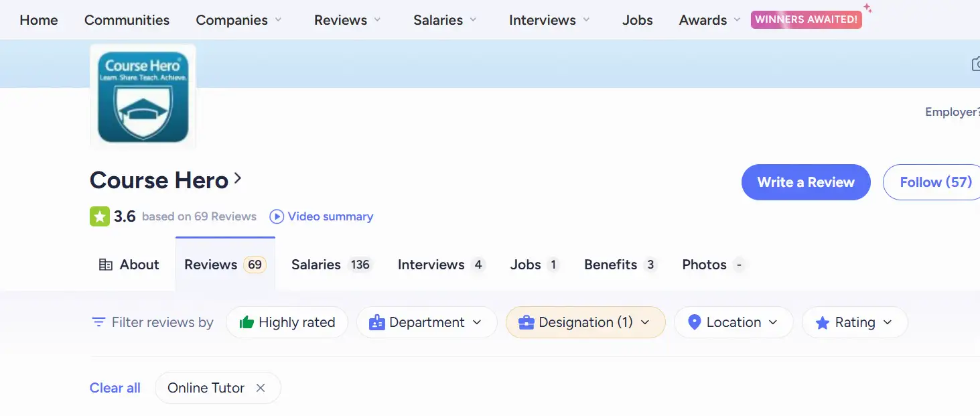980x416 pixels.
Task: Open the Department filter dropdown
Action: coord(427,322)
